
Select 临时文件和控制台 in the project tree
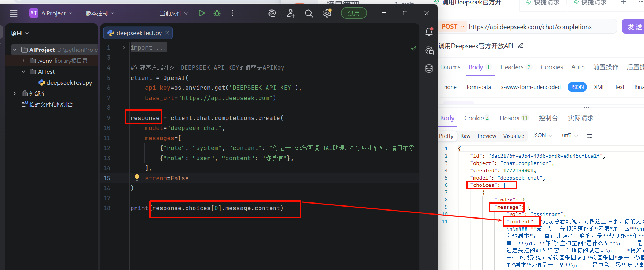point(47,104)
